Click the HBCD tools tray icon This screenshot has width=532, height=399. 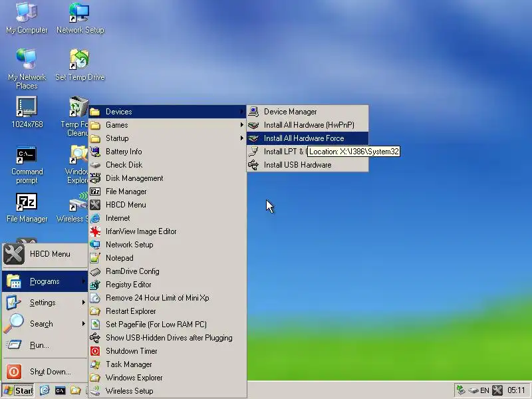(497, 390)
